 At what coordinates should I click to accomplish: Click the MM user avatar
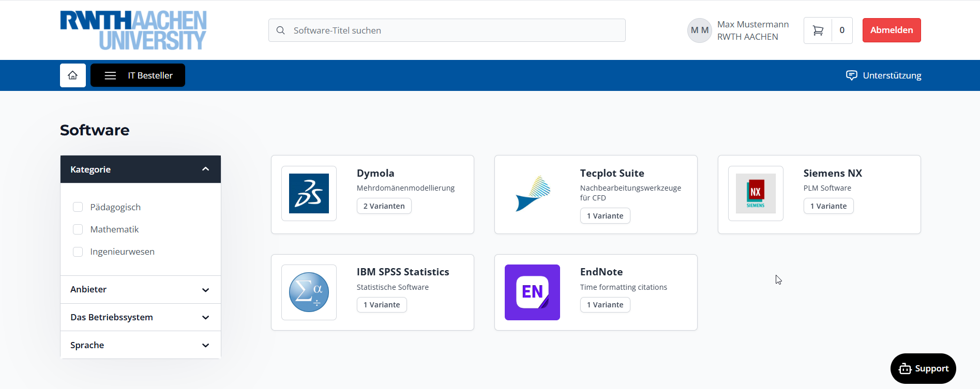point(699,30)
